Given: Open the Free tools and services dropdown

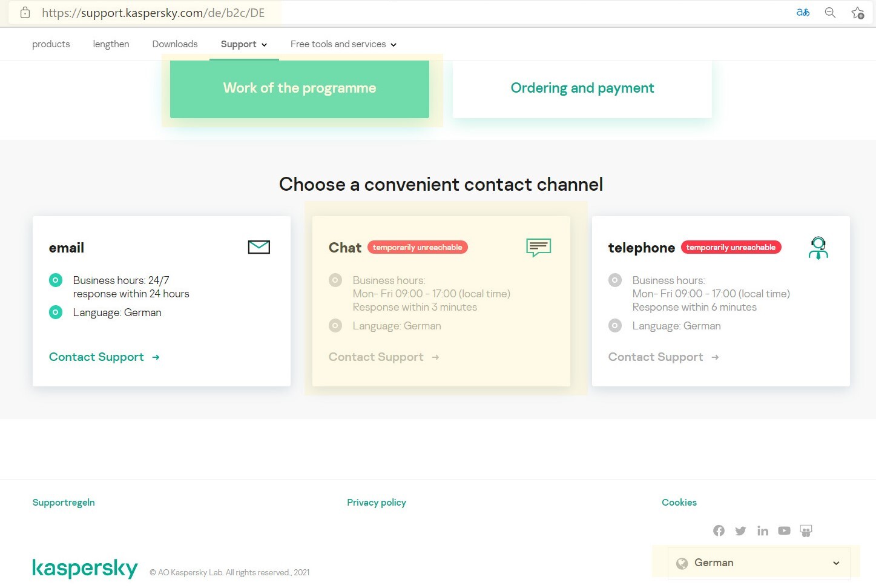Looking at the screenshot, I should pos(343,44).
